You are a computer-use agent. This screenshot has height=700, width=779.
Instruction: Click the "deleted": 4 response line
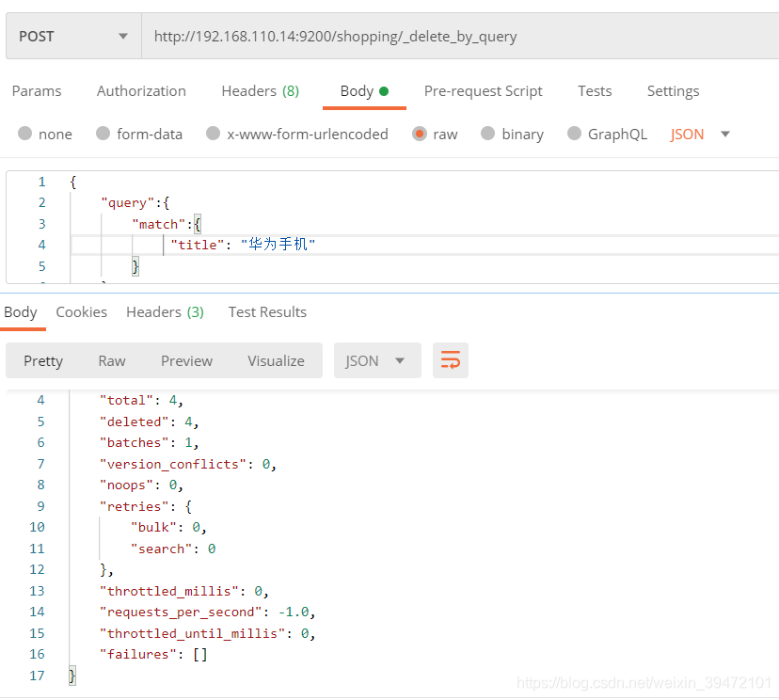tap(149, 422)
